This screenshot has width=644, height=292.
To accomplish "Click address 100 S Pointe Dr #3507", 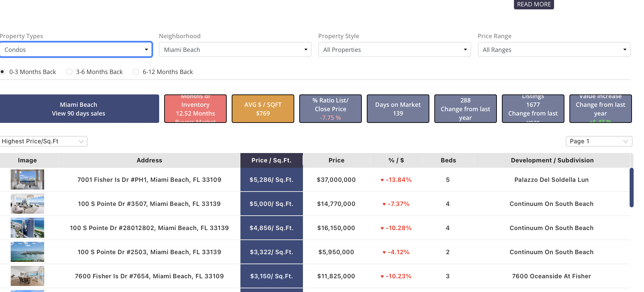I will click(149, 204).
